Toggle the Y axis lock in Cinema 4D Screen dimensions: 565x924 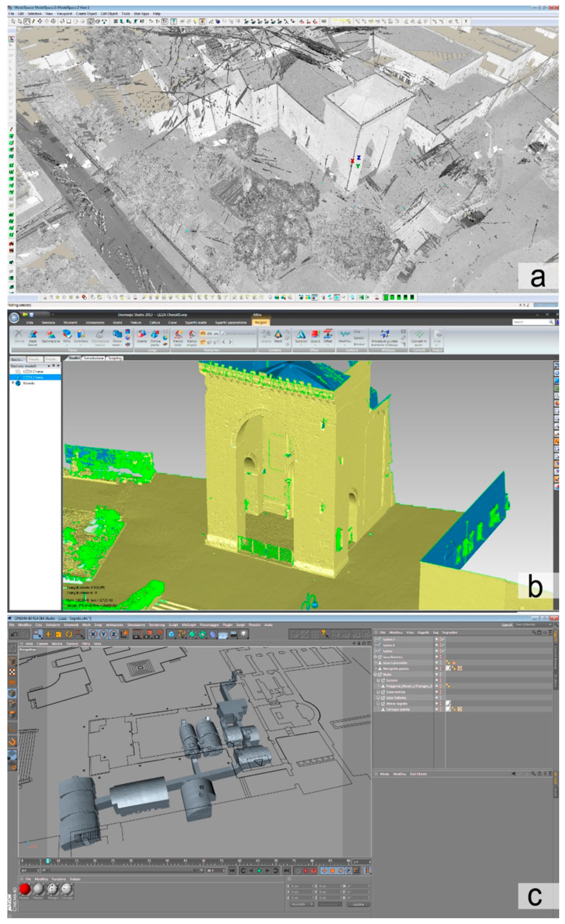tap(103, 634)
